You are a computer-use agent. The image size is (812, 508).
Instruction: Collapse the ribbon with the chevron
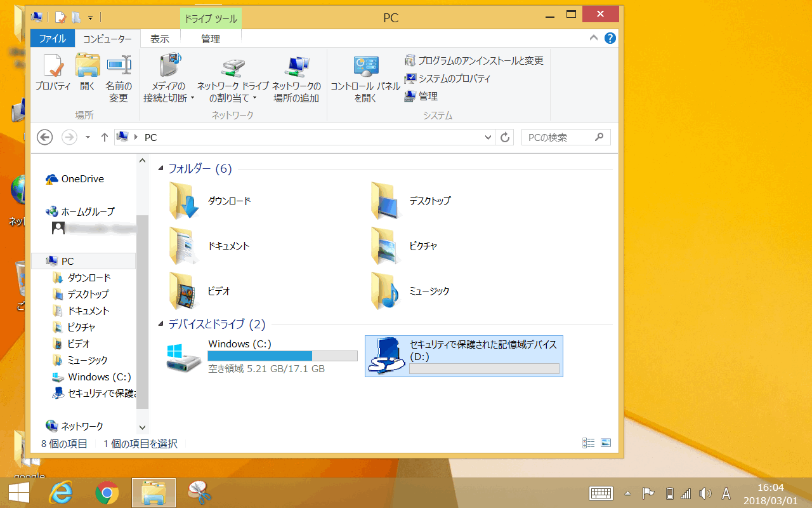594,38
